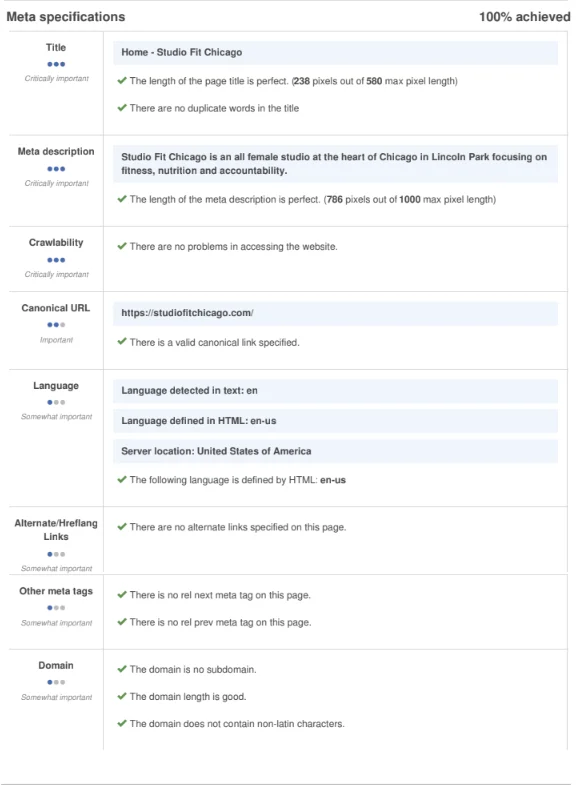Select the meta description text box

pyautogui.click(x=335, y=164)
